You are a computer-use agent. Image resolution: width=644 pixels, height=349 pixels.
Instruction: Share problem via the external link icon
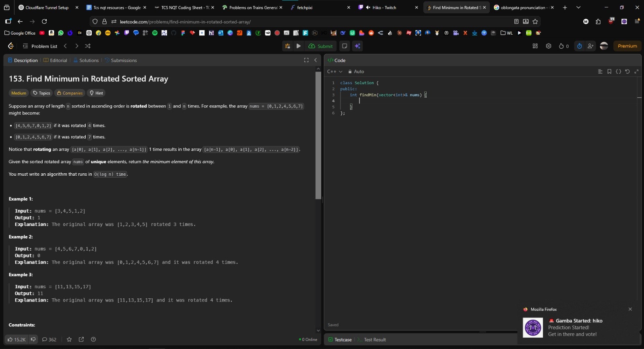pyautogui.click(x=81, y=339)
